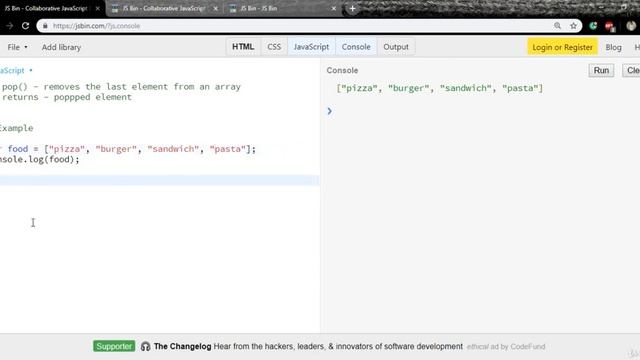Clear the console output
The width and height of the screenshot is (640, 360).
tap(631, 70)
